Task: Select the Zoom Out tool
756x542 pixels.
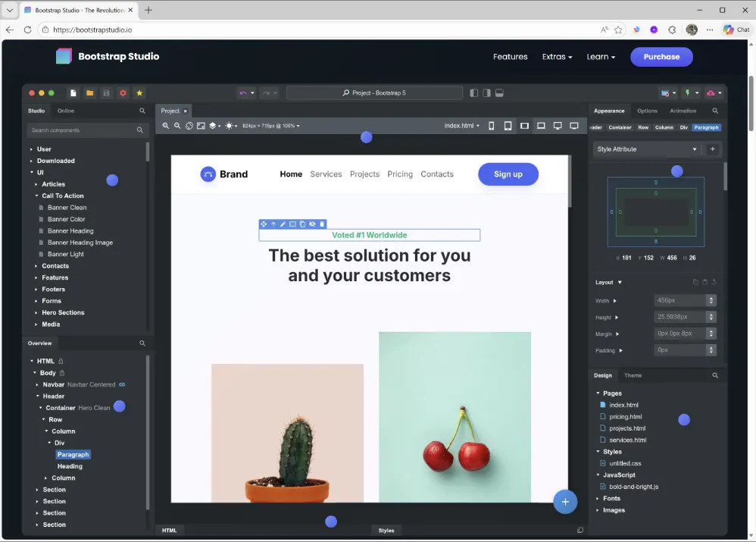Action: tap(177, 125)
